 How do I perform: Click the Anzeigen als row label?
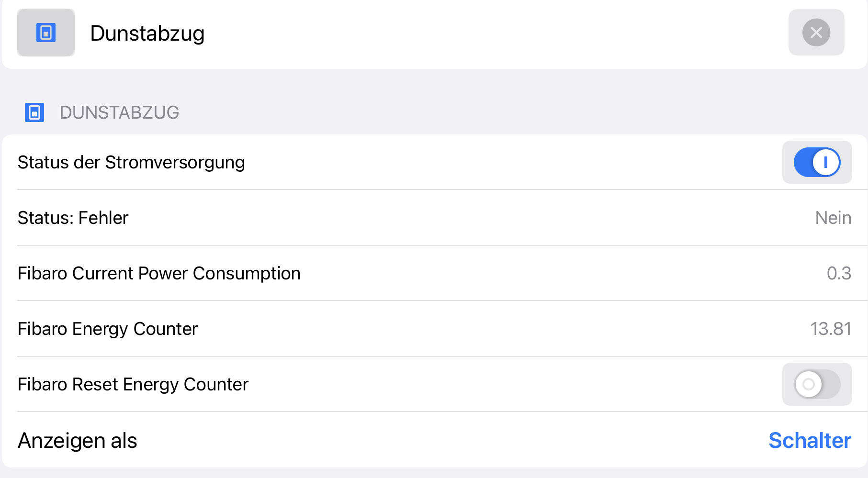pyautogui.click(x=77, y=440)
